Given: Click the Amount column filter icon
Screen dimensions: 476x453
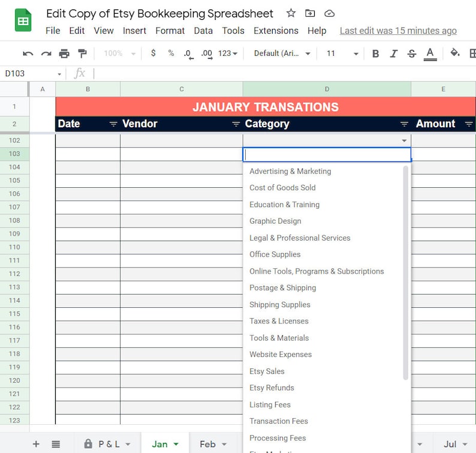Looking at the screenshot, I should click(x=469, y=124).
